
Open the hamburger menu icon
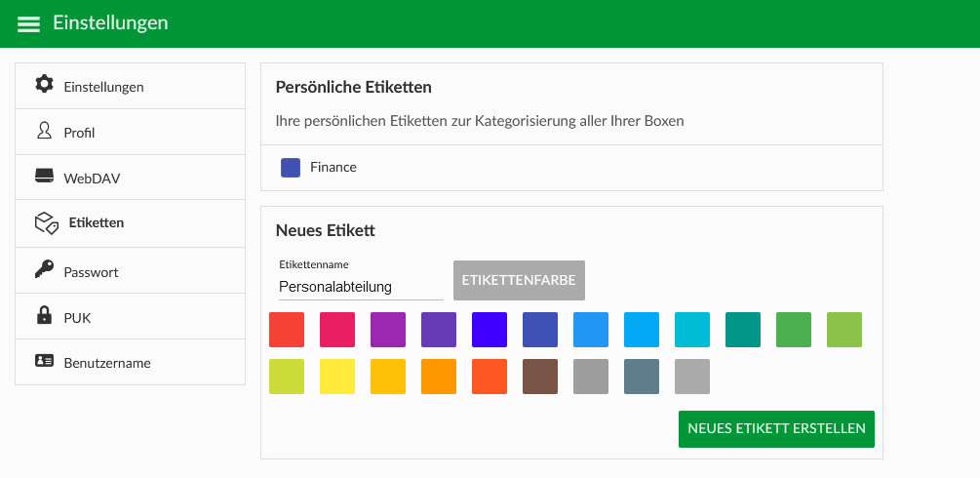pos(28,23)
